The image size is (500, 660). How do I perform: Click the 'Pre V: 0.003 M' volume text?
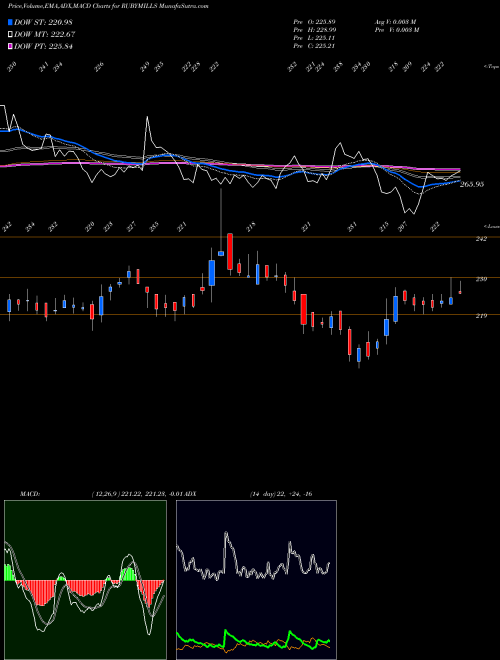tap(395, 29)
